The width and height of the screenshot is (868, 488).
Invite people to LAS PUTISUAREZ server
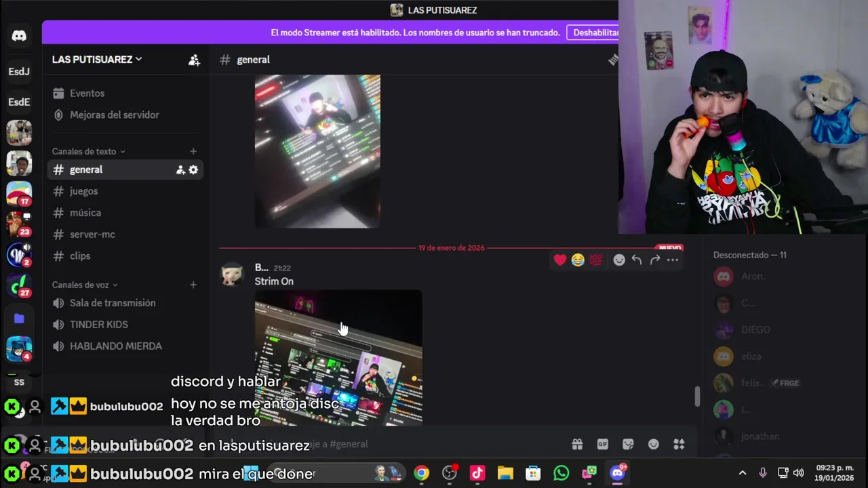pos(194,60)
